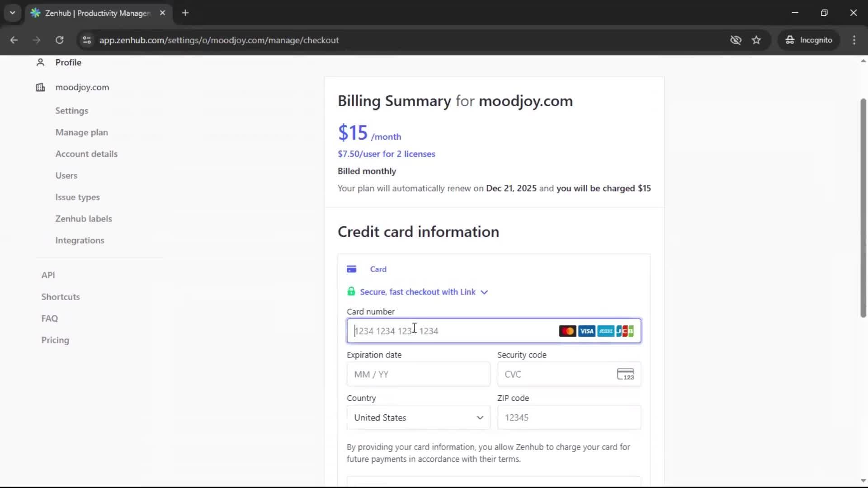Image resolution: width=868 pixels, height=488 pixels.
Task: Click the site info toggle icon
Action: click(x=86, y=40)
